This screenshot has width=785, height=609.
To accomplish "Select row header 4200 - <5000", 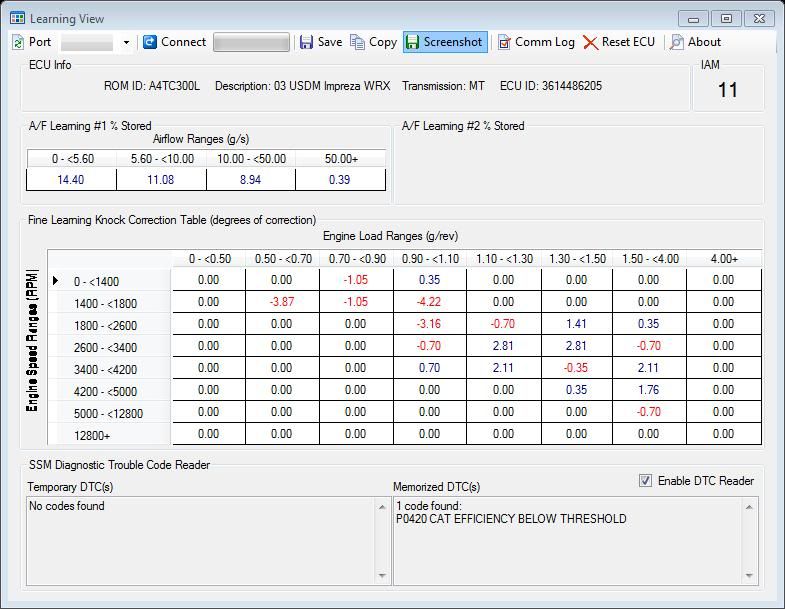I will click(109, 392).
